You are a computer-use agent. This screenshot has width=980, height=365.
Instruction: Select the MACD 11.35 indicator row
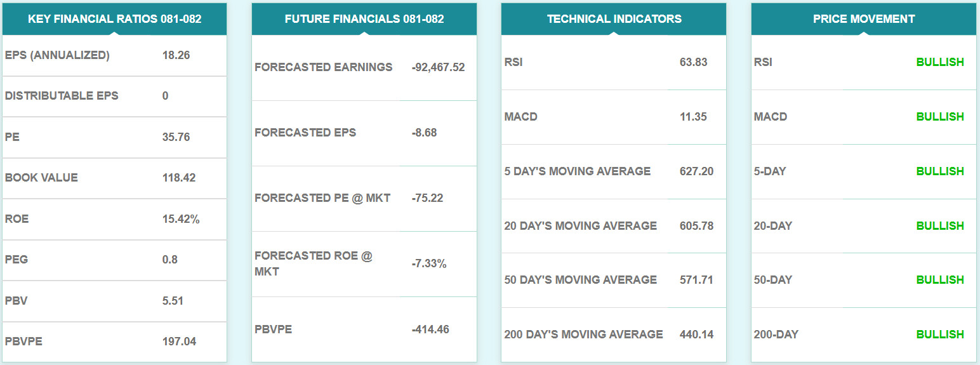613,117
